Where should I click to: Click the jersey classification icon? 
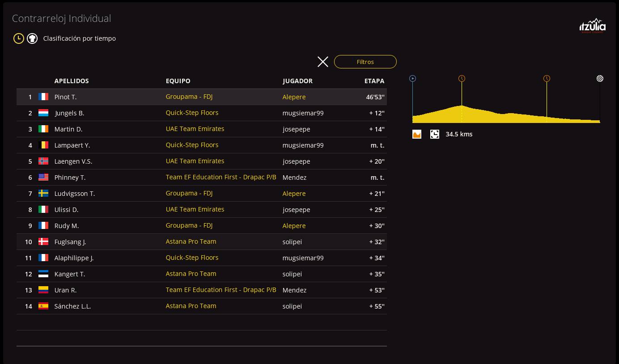coord(32,38)
